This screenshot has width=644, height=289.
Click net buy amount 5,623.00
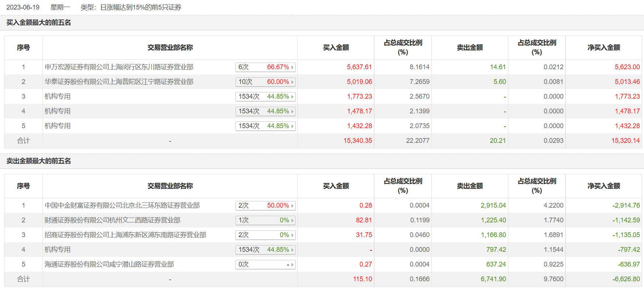(x=627, y=67)
